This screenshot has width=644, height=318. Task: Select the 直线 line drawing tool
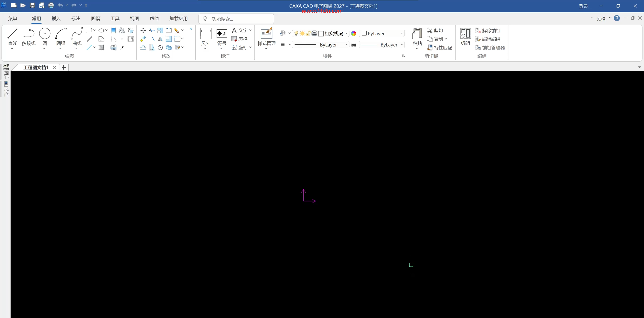tap(12, 37)
